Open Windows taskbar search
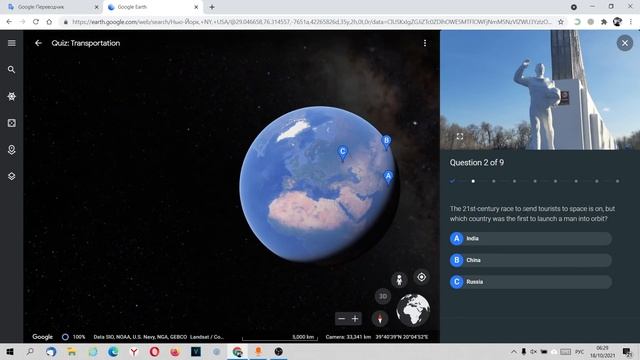The image size is (640, 360). tap(30, 351)
